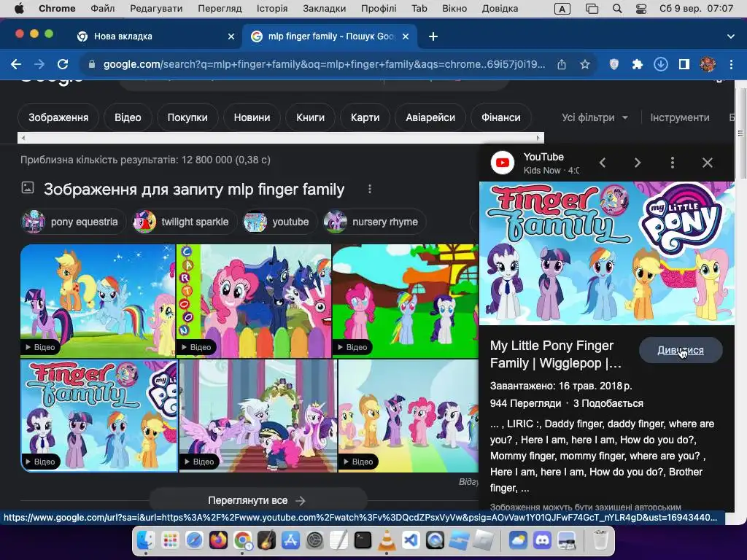Open Spotlight search in menu bar
The image size is (747, 560).
click(x=617, y=9)
